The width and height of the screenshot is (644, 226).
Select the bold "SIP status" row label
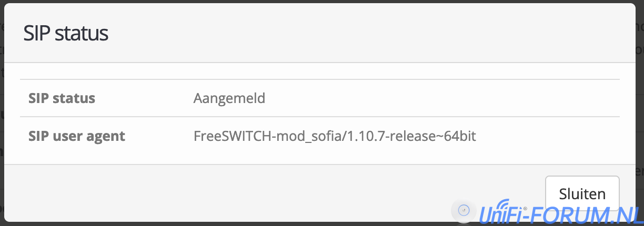click(62, 98)
